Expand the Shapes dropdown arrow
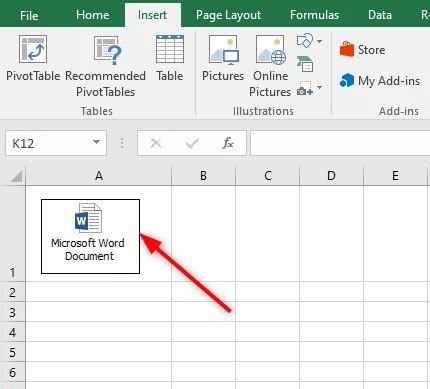This screenshot has height=389, width=430. (x=319, y=41)
